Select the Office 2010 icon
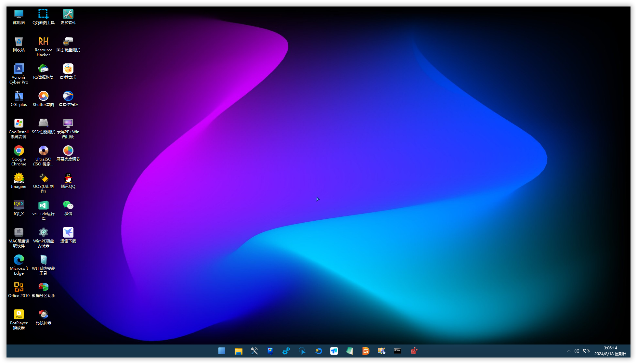This screenshot has width=637, height=364. point(19,290)
